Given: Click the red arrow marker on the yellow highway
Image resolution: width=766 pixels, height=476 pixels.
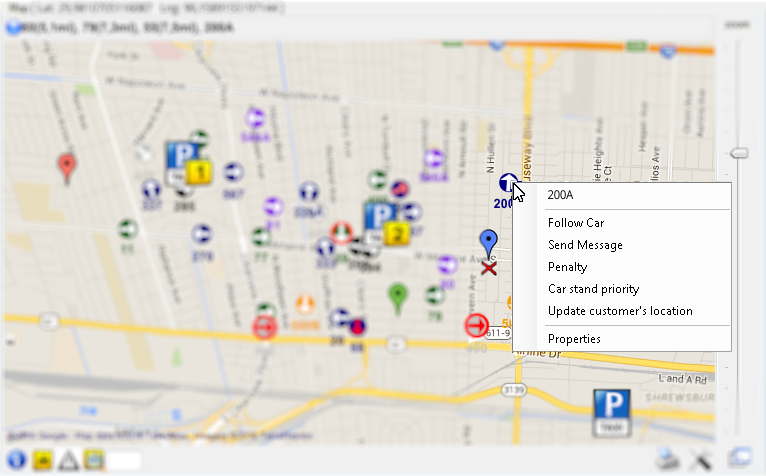Looking at the screenshot, I should (x=265, y=326).
